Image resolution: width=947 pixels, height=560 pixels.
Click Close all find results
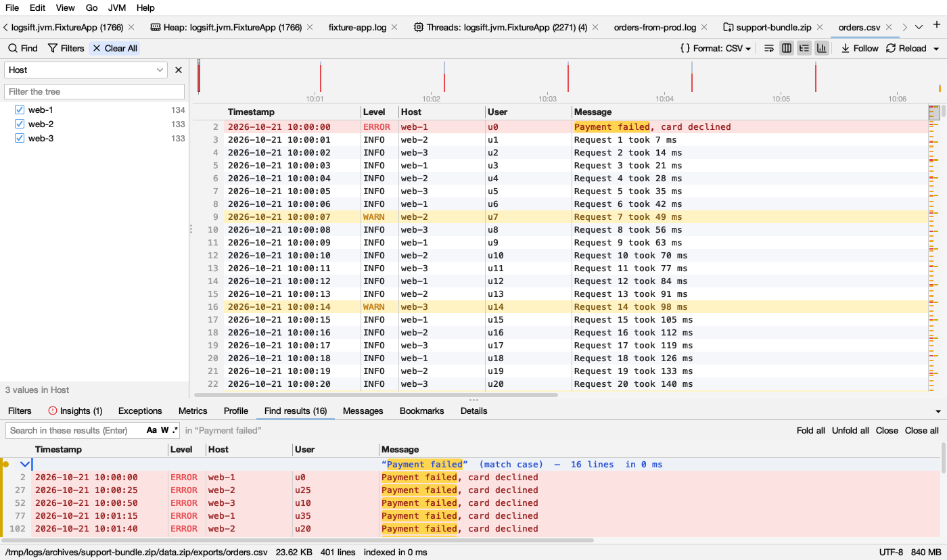tap(922, 430)
